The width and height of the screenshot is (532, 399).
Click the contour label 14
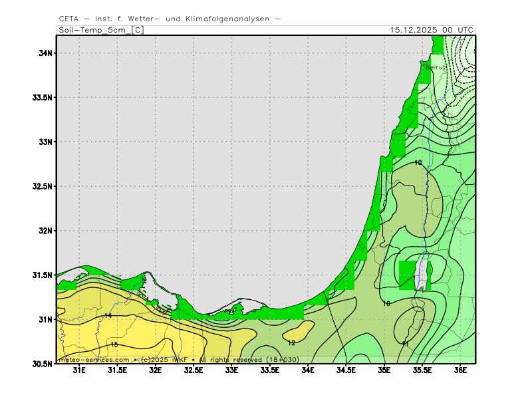click(x=108, y=315)
